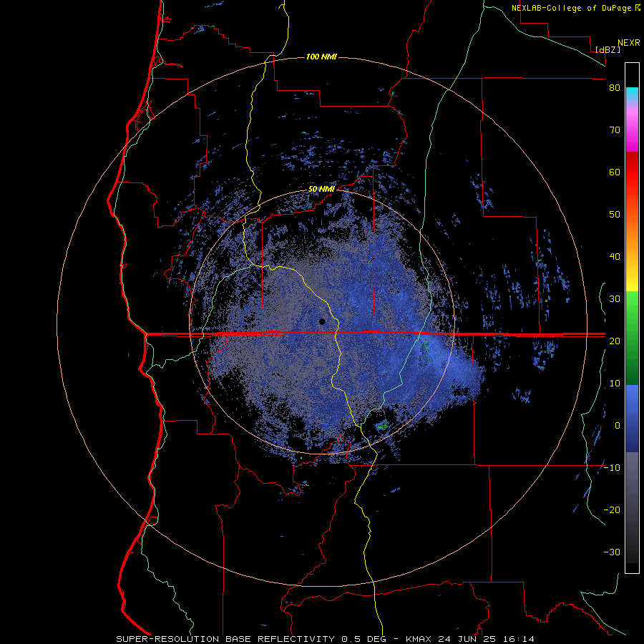Click the -20 dBZ scale value
The image size is (644, 644).
click(612, 510)
